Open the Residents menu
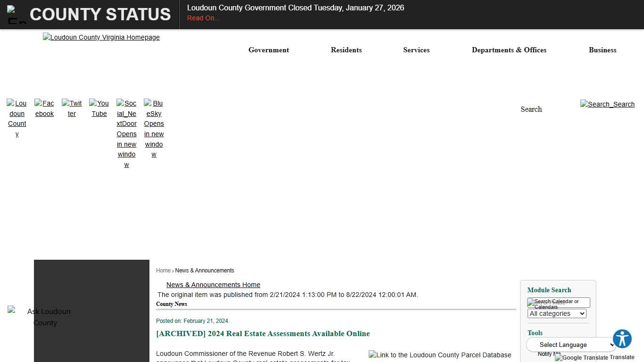 [346, 50]
